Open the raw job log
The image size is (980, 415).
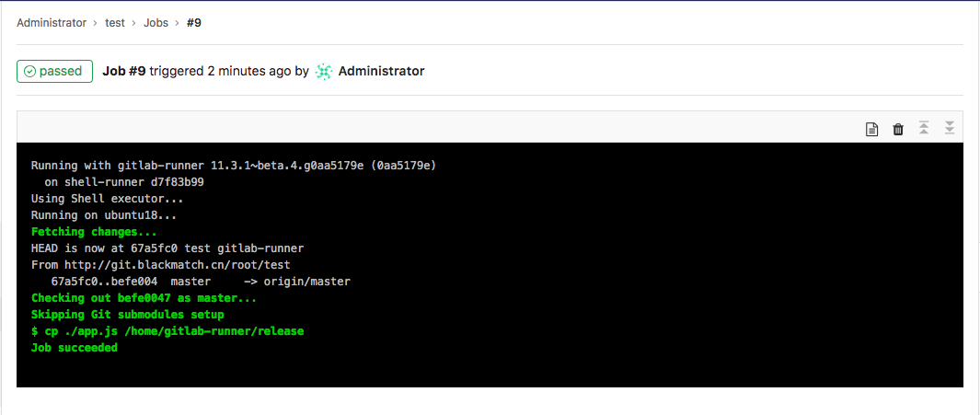point(871,129)
